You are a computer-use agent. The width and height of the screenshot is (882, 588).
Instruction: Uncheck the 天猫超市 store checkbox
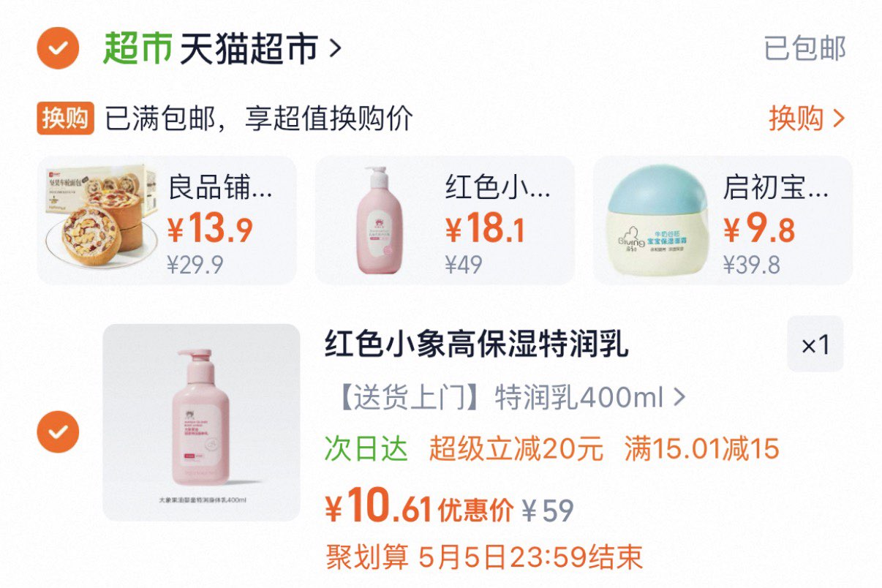tap(58, 48)
